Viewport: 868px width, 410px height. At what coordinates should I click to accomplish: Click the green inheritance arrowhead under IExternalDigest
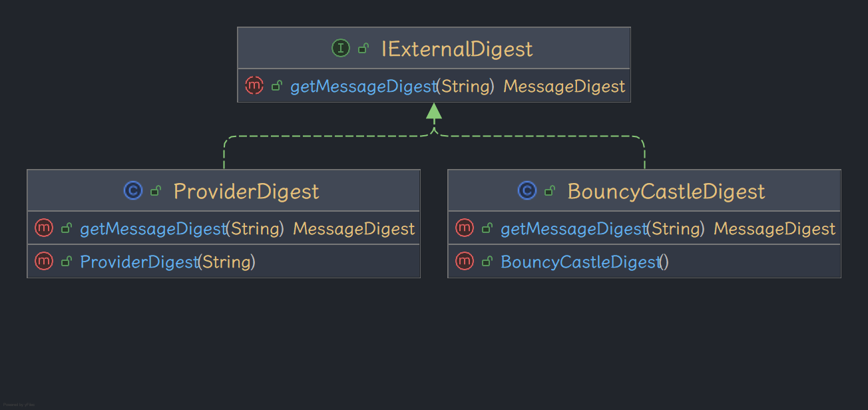434,112
